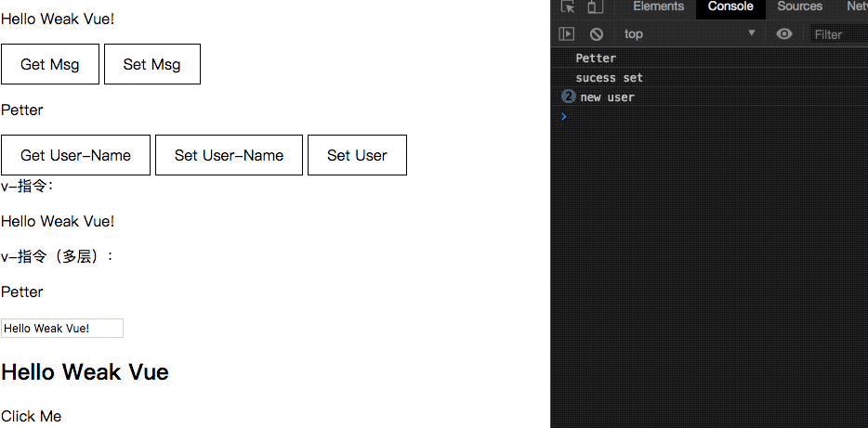
Task: Select the sucess set console log line
Action: tap(709, 77)
